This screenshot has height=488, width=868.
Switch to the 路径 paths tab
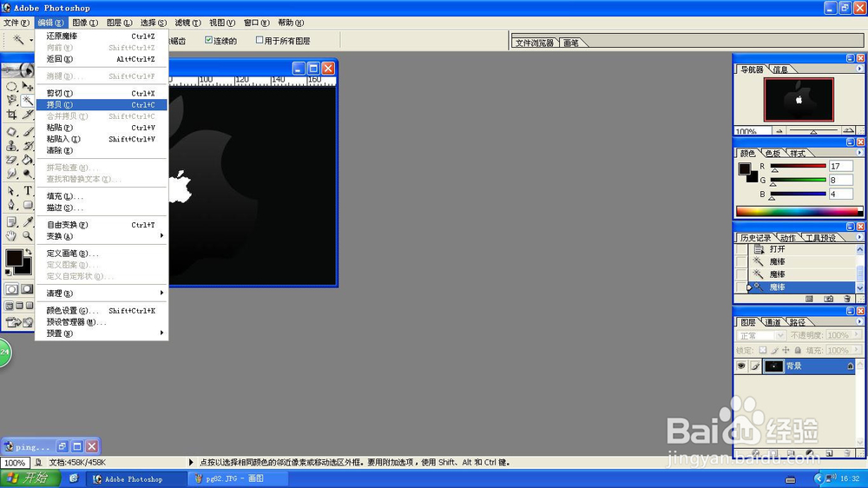[x=798, y=322]
